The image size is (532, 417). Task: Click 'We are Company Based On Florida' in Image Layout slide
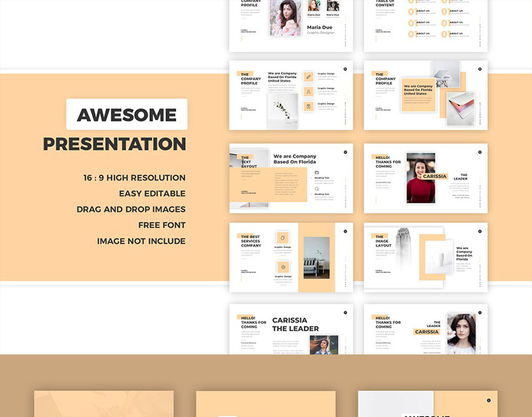click(464, 253)
